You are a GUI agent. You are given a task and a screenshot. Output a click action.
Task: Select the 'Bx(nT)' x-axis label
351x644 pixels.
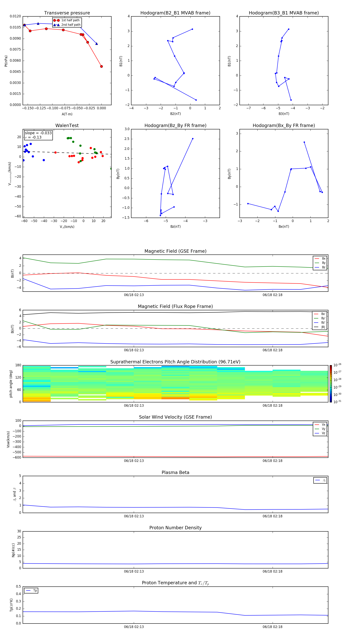coord(284,227)
